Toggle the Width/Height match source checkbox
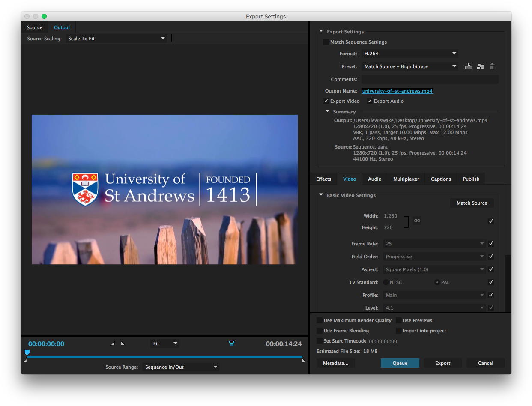 (x=491, y=221)
